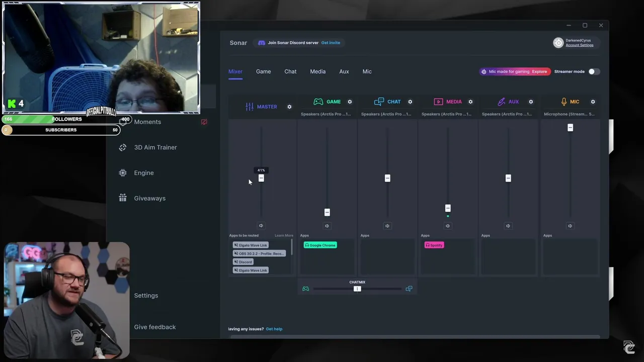This screenshot has width=644, height=362.
Task: Click the Game controller icon in header
Action: coord(318,102)
